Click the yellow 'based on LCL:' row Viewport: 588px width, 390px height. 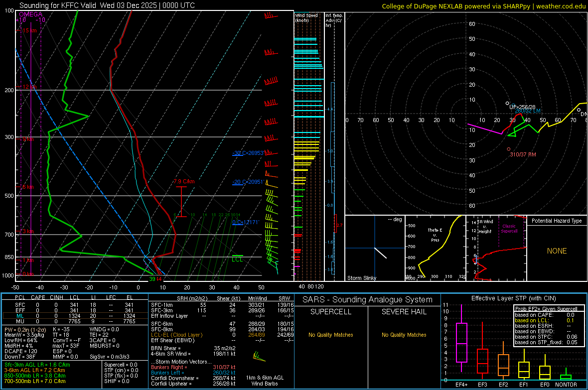coord(545,320)
